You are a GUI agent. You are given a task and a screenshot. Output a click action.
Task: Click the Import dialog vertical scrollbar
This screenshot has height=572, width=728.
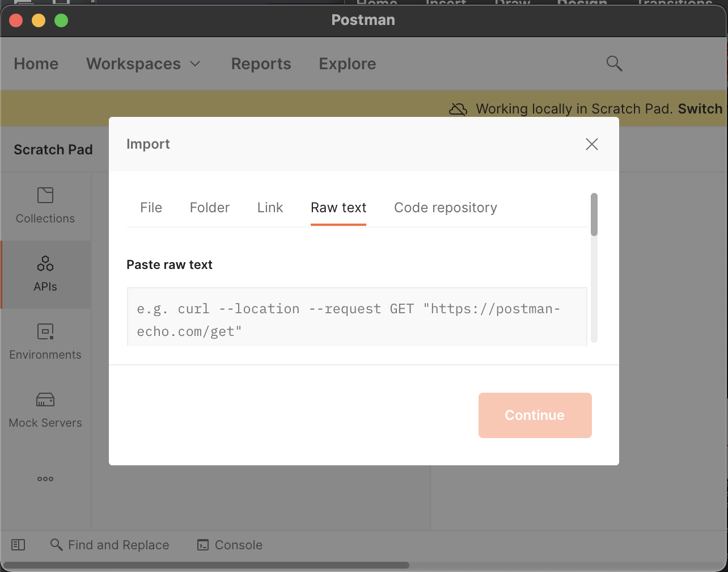[594, 214]
